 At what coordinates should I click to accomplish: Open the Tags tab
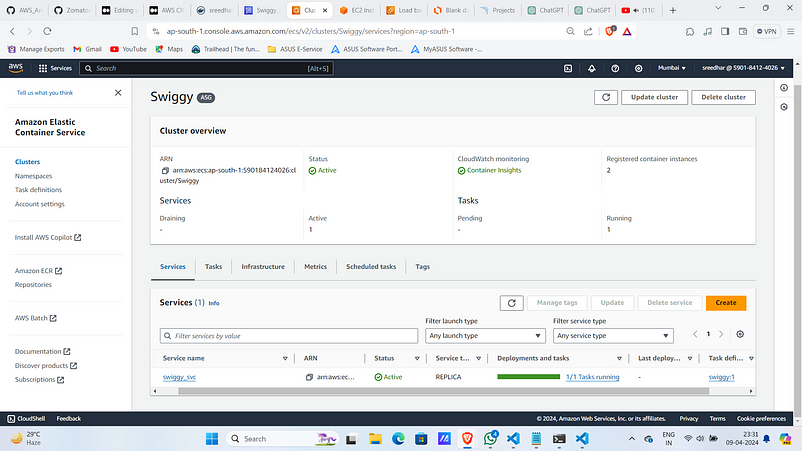coord(422,266)
